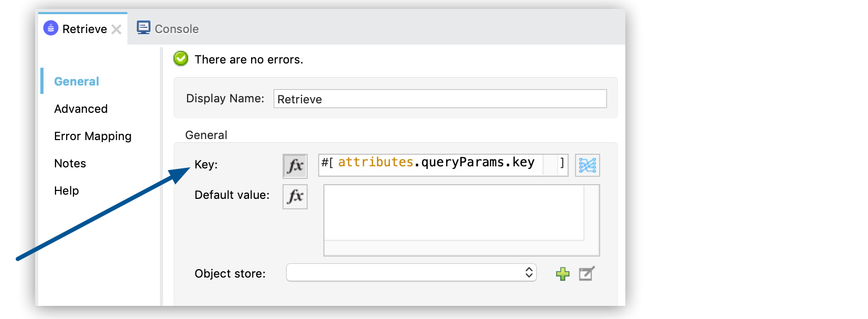The width and height of the screenshot is (868, 319).
Task: Click the edit icon next to Object store
Action: coord(586,273)
